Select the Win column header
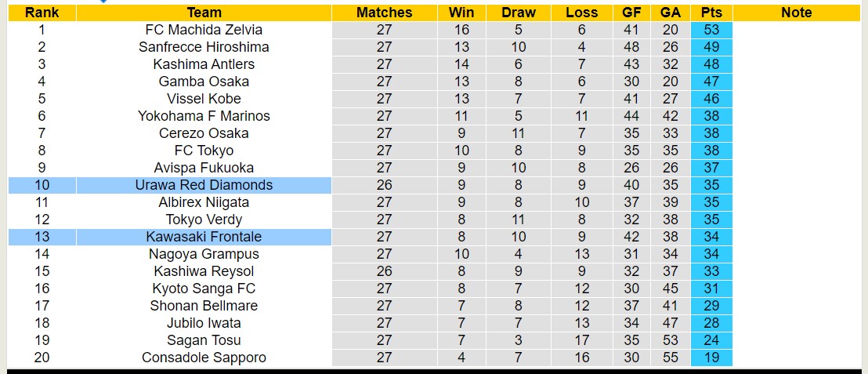868x374 pixels. [461, 13]
